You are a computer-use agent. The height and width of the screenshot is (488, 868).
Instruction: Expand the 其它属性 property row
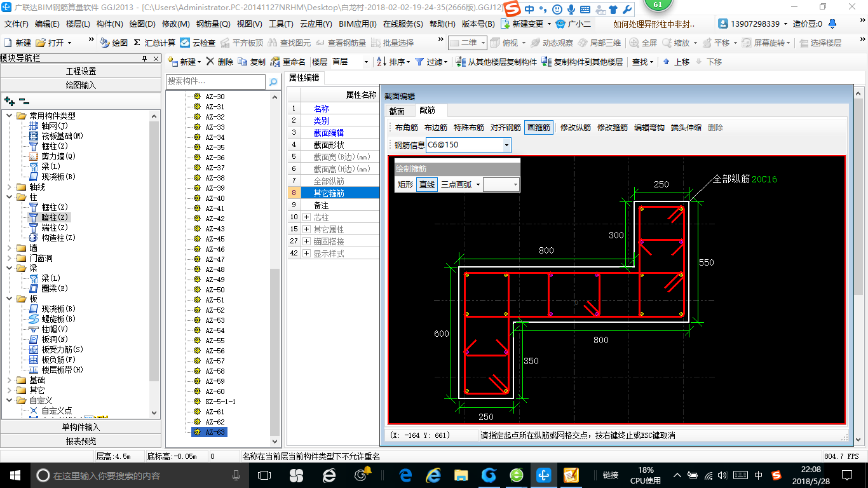tap(307, 229)
